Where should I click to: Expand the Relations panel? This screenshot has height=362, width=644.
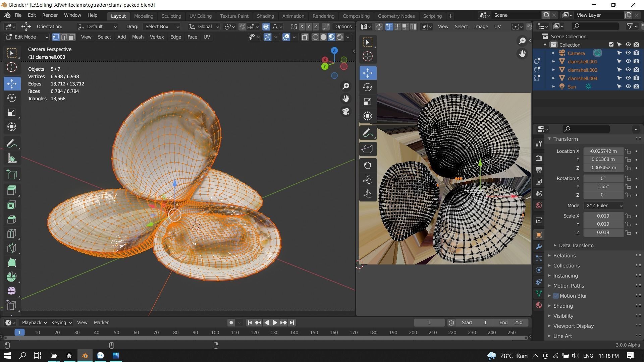pos(564,255)
